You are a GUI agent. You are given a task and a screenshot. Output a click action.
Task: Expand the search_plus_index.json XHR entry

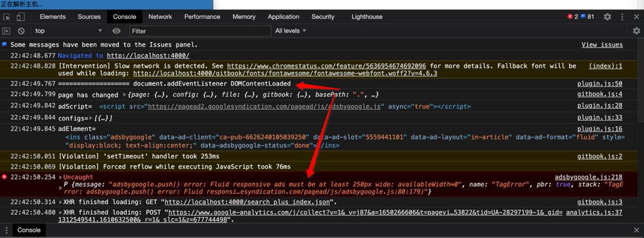(x=61, y=202)
